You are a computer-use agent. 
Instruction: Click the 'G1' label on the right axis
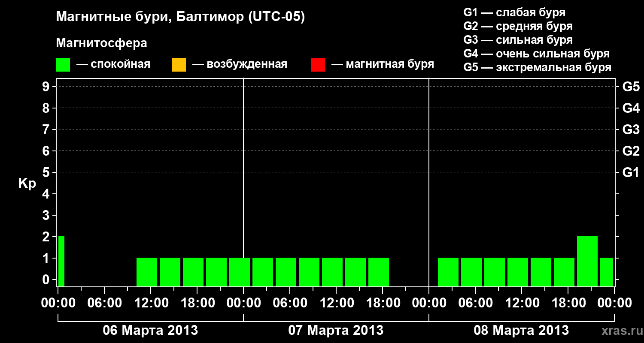pos(631,172)
